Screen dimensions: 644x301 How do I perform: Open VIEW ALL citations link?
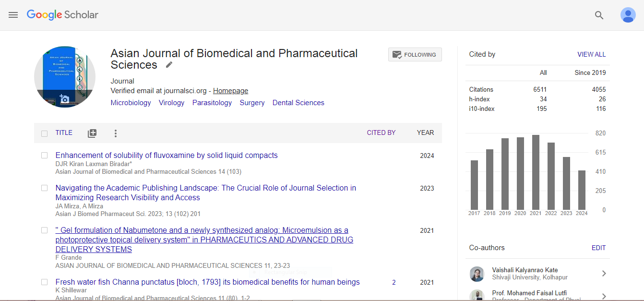(x=591, y=55)
